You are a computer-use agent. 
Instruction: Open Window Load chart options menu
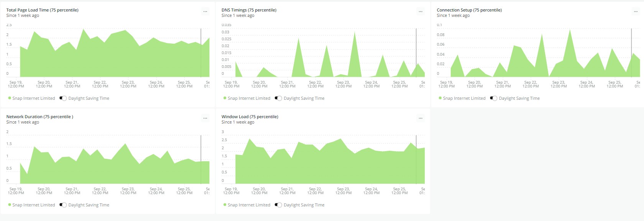click(x=421, y=118)
